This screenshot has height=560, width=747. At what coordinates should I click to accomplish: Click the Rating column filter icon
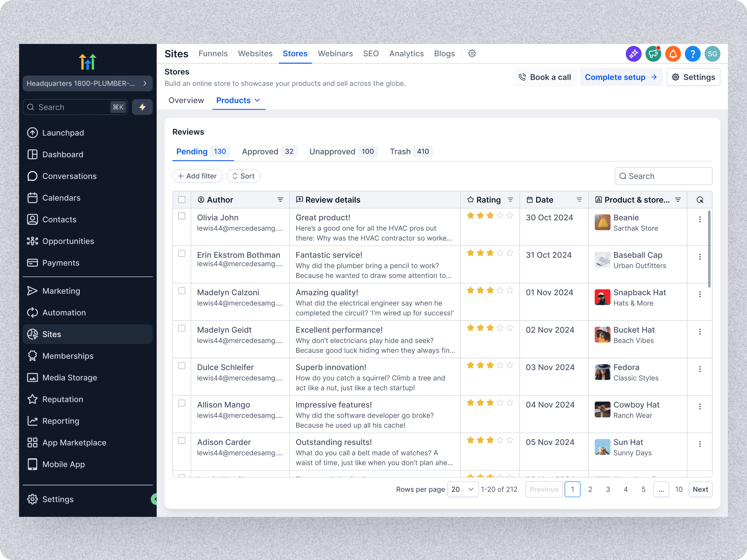coord(510,200)
